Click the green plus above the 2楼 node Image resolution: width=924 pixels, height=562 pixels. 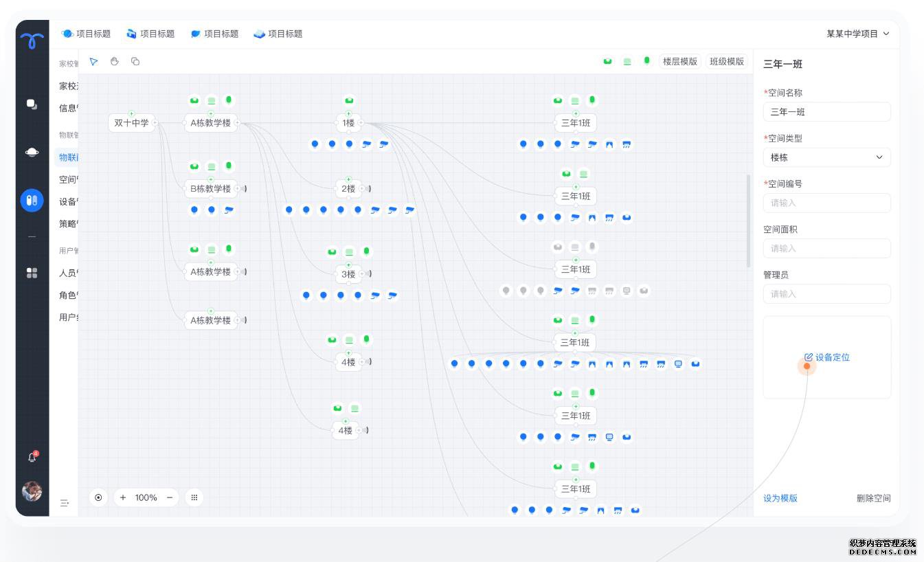pos(348,179)
